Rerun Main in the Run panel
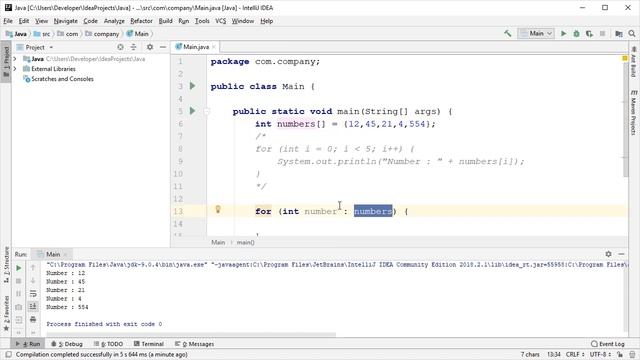Image resolution: width=640 pixels, height=360 pixels. point(19,268)
